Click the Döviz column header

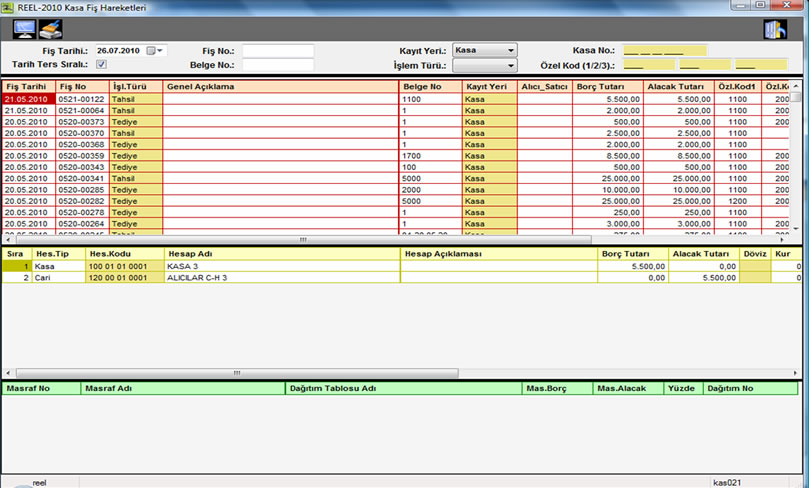click(x=755, y=254)
